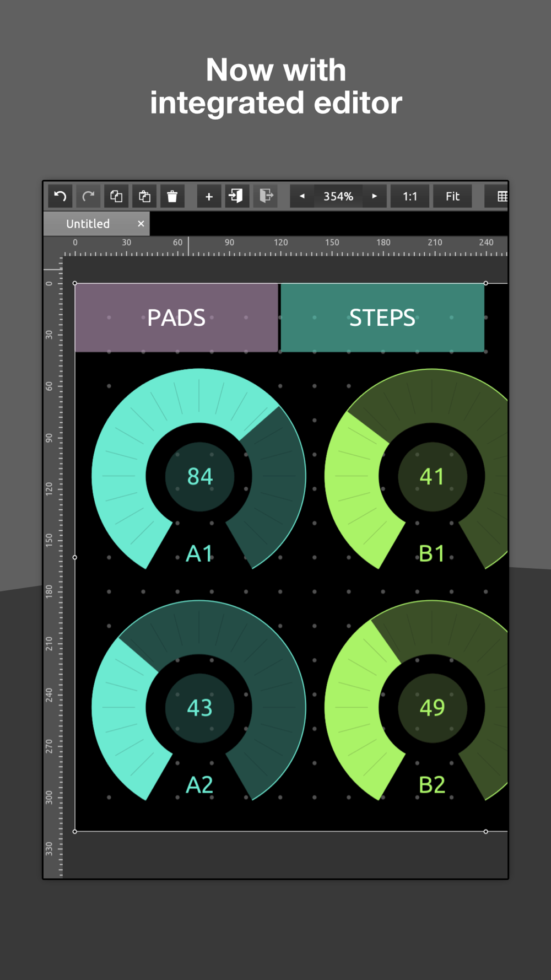Screen dimensions: 551x980
Task: Add a new control with plus icon
Action: coord(209,196)
